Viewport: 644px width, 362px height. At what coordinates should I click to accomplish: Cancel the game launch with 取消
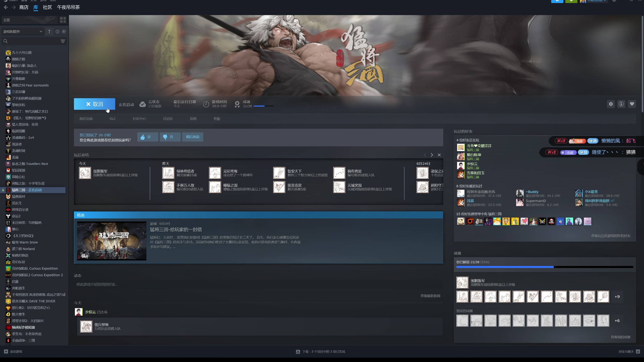click(95, 104)
